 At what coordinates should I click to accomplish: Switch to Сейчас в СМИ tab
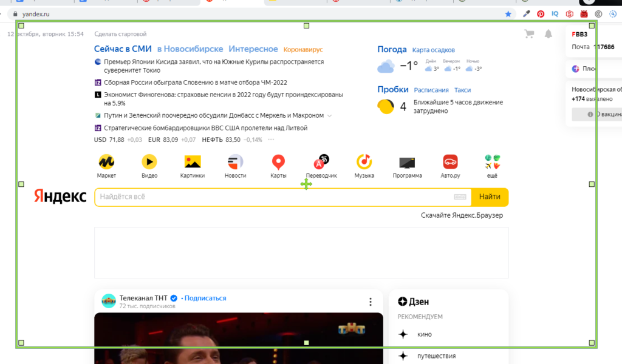pyautogui.click(x=123, y=49)
